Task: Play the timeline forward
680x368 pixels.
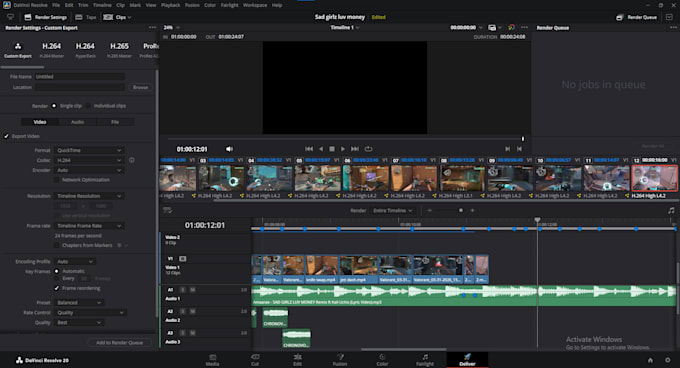Action: 343,149
